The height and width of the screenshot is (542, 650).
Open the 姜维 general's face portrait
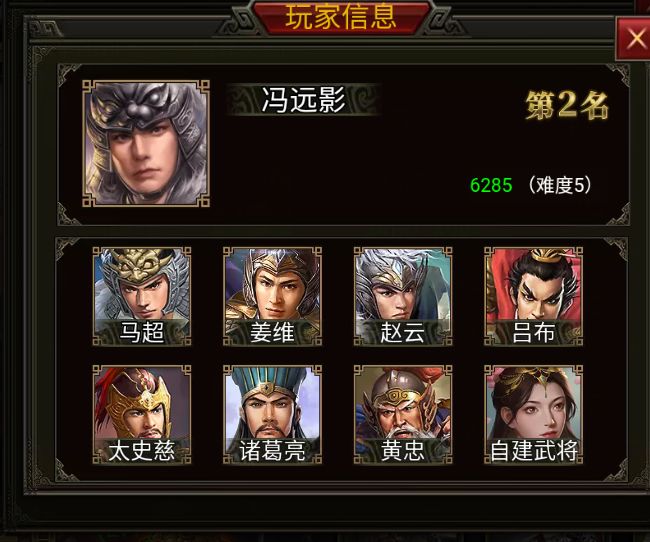(x=272, y=296)
